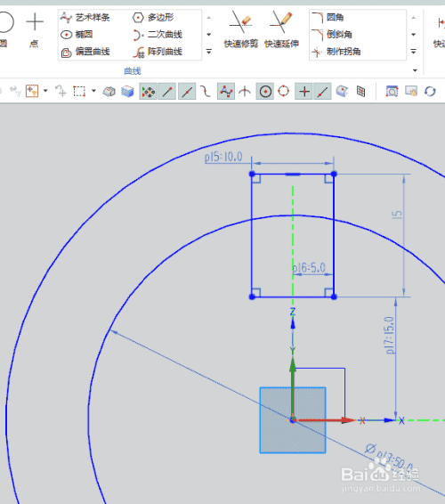This screenshot has width=445, height=504.
Task: Select the rectangle's bottom-left corner point
Action: (x=252, y=297)
